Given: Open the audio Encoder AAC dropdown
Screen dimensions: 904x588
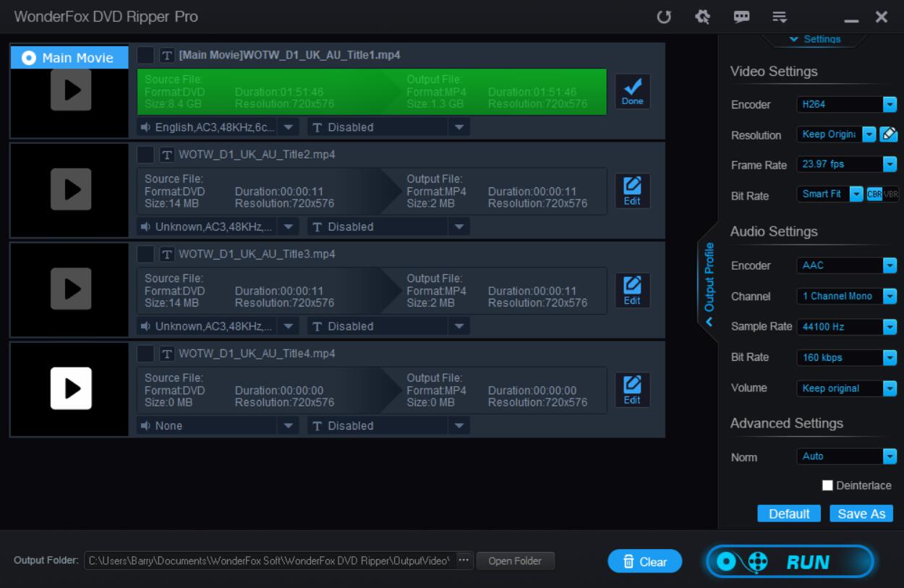Looking at the screenshot, I should (846, 265).
